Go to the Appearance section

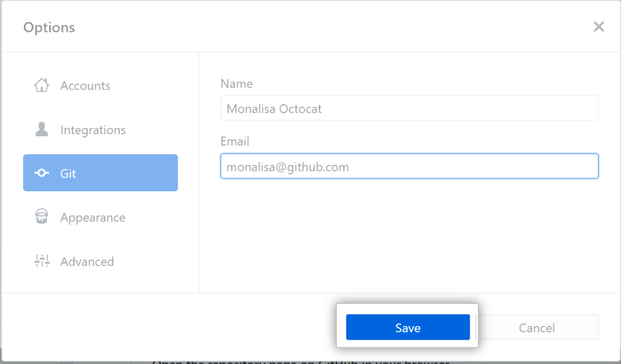pos(92,217)
